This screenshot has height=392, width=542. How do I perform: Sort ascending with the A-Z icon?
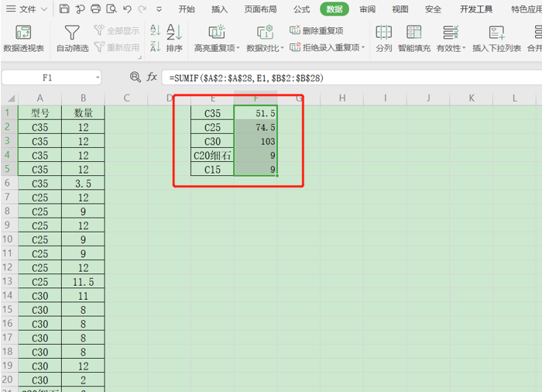(155, 30)
